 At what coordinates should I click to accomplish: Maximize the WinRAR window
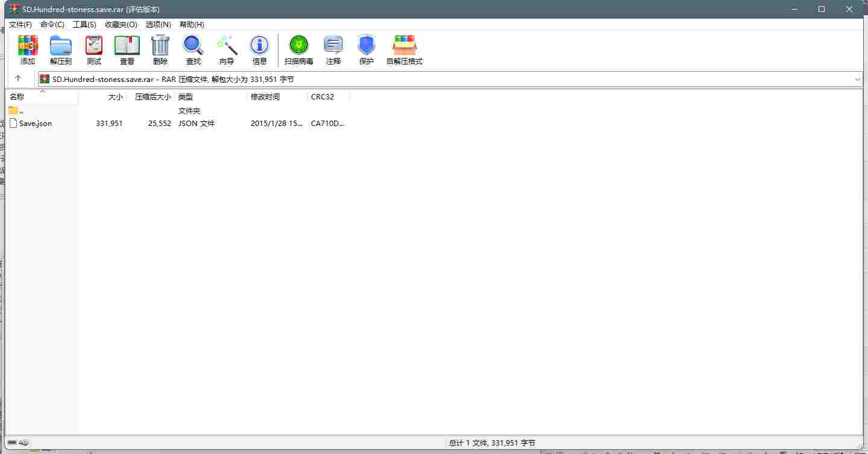pyautogui.click(x=822, y=9)
